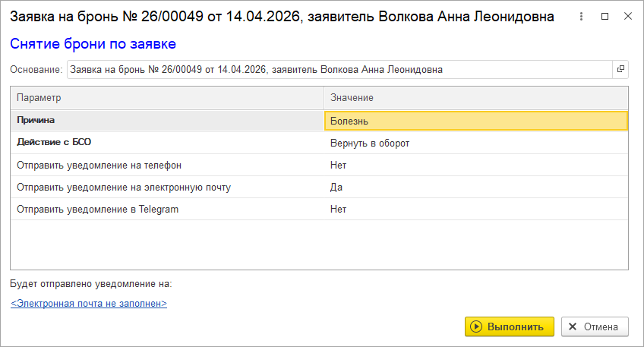Toggle email notification value 'Да'
The image size is (644, 347).
point(475,187)
